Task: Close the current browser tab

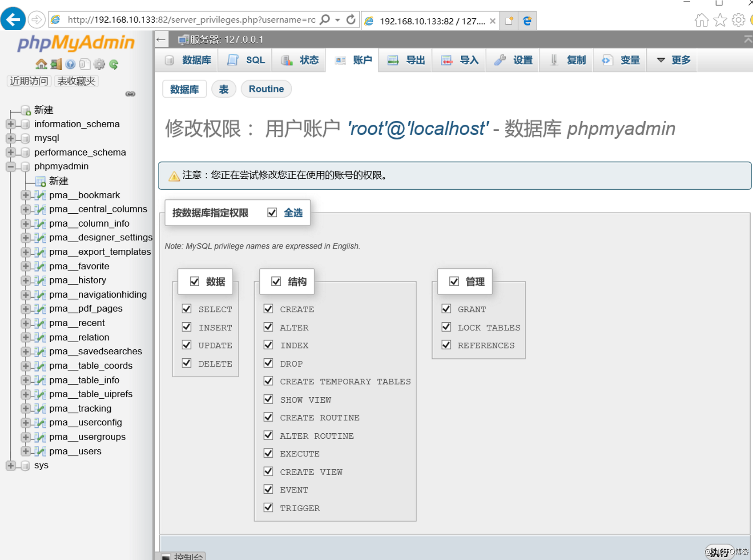Action: 492,21
